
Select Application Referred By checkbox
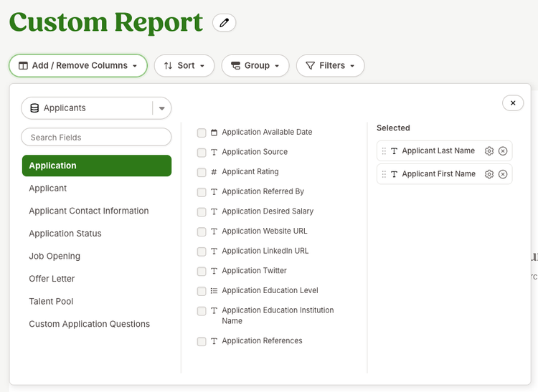coord(202,192)
